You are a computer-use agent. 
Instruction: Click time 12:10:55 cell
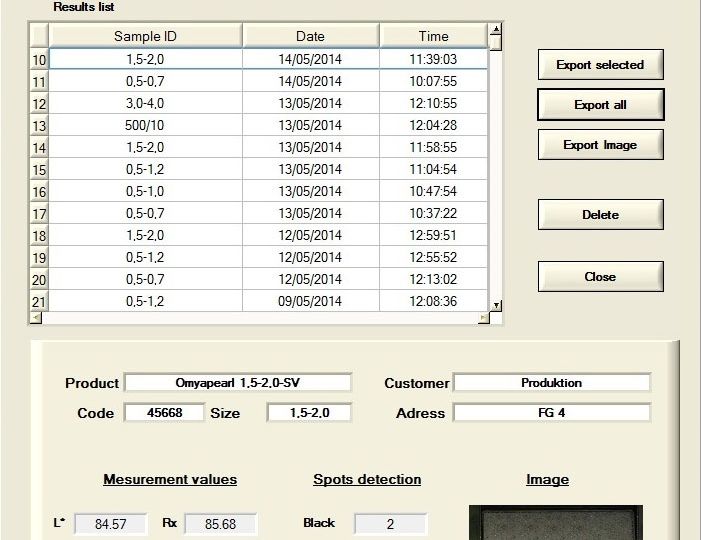tap(433, 103)
